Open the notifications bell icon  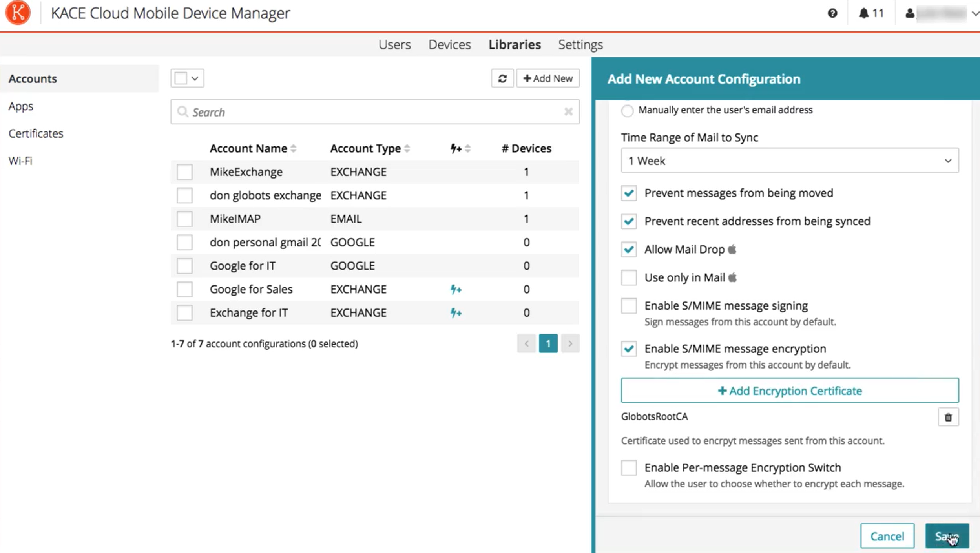[x=863, y=13]
